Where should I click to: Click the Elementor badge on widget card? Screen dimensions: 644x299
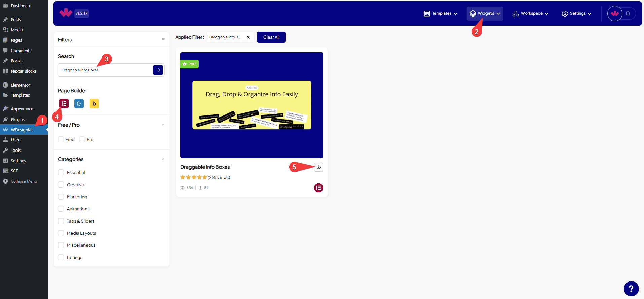click(x=318, y=188)
